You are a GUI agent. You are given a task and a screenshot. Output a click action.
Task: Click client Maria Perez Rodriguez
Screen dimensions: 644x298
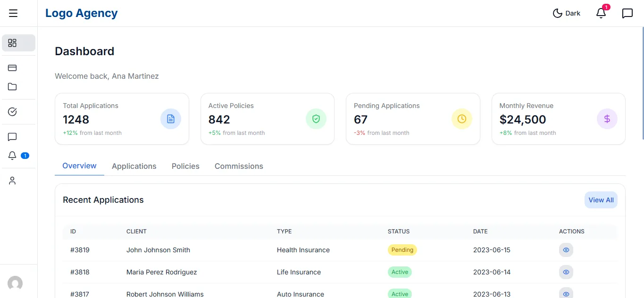click(162, 272)
